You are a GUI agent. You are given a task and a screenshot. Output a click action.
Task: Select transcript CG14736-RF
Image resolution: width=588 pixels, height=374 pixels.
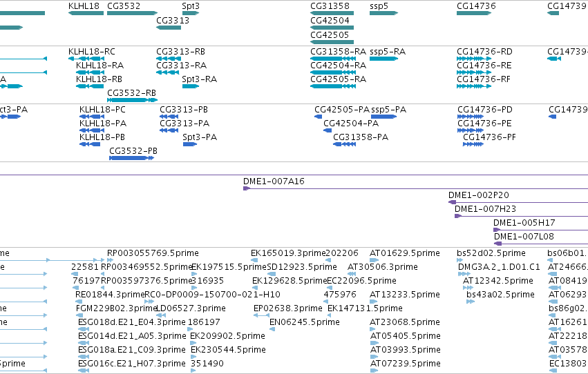pyautogui.click(x=474, y=86)
